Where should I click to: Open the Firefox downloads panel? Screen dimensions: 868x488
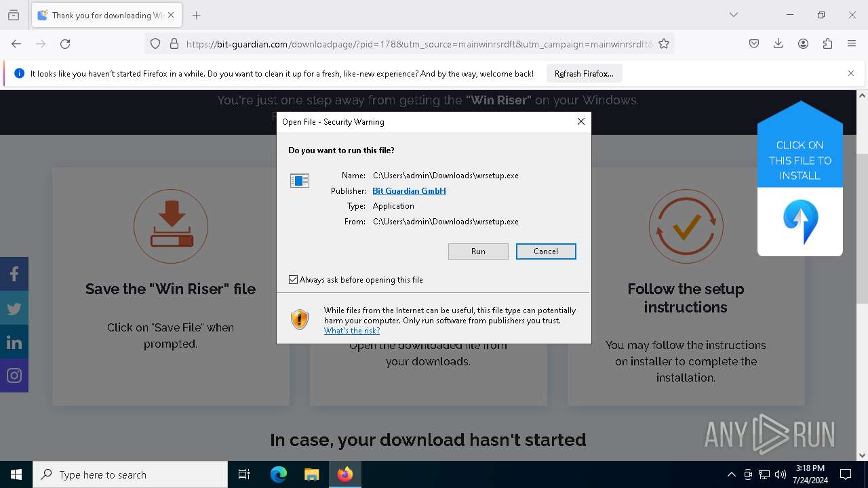pos(778,43)
